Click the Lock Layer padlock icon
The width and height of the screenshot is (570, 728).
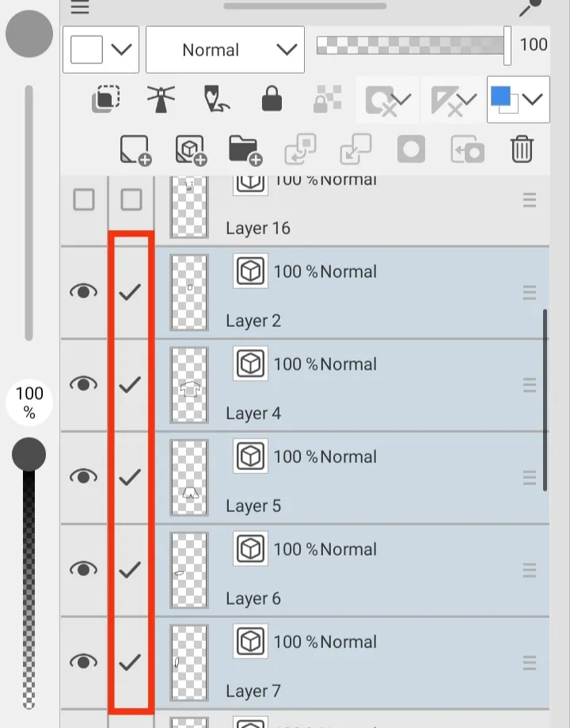coord(272,98)
